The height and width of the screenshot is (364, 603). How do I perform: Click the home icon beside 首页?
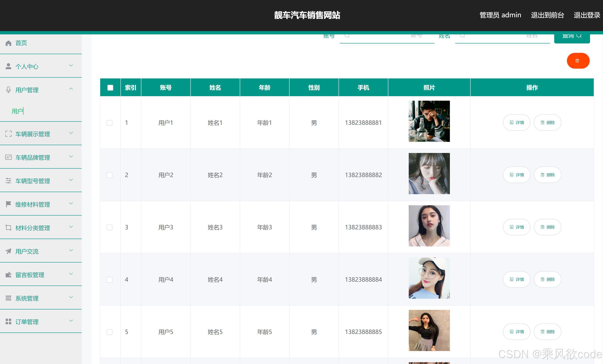coord(8,43)
